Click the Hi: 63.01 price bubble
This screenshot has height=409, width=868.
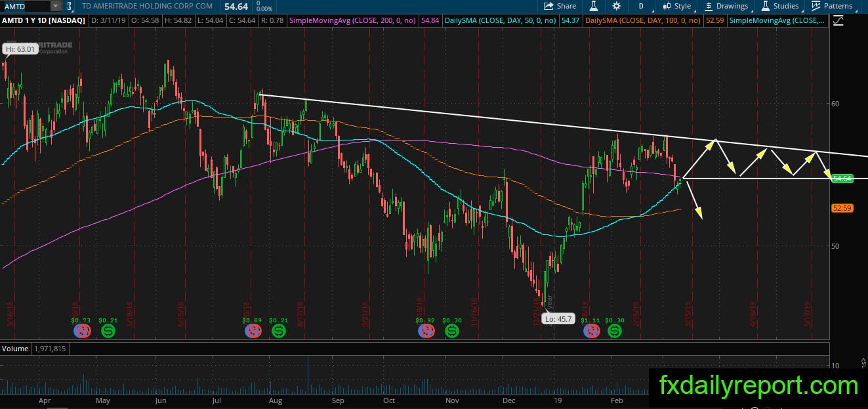pyautogui.click(x=19, y=49)
